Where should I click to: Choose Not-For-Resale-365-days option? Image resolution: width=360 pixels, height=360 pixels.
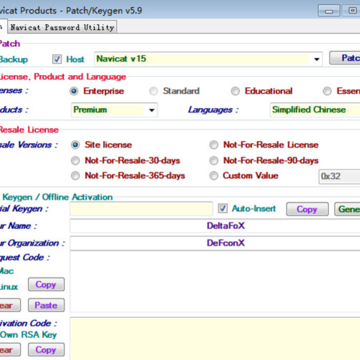tap(76, 176)
